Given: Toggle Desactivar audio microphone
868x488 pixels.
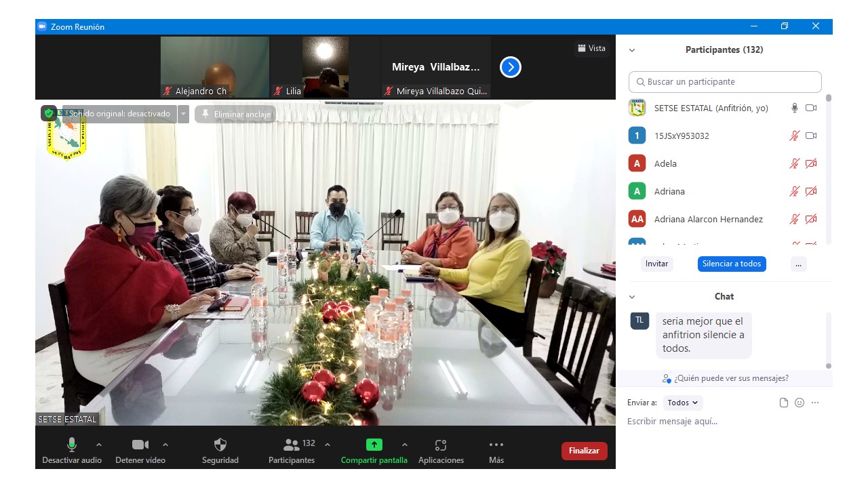Looking at the screenshot, I should click(72, 451).
